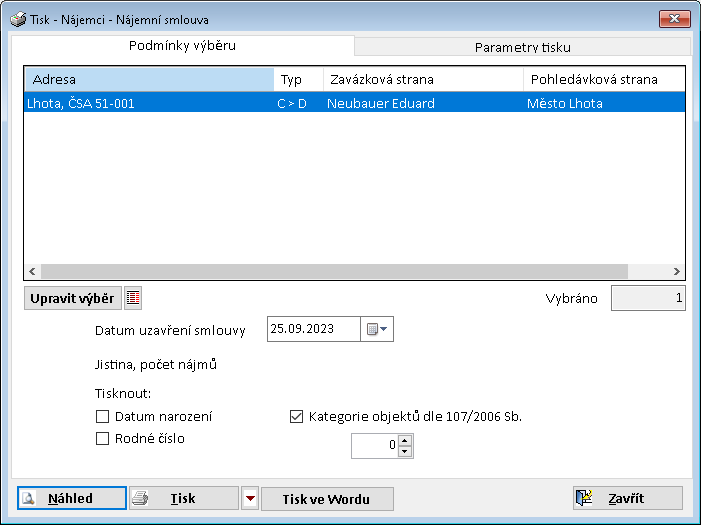701x525 pixels.
Task: Click the list icon beside Upravit výběr
Action: click(134, 298)
